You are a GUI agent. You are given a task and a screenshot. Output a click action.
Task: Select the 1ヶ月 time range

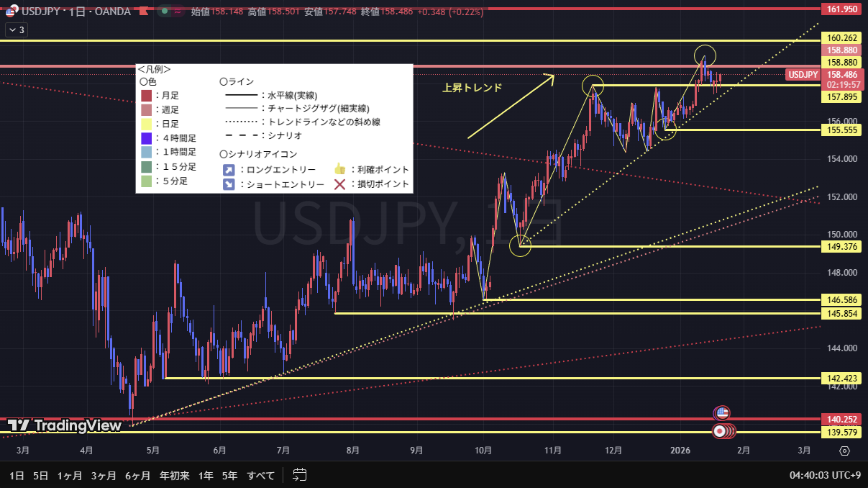coord(70,475)
